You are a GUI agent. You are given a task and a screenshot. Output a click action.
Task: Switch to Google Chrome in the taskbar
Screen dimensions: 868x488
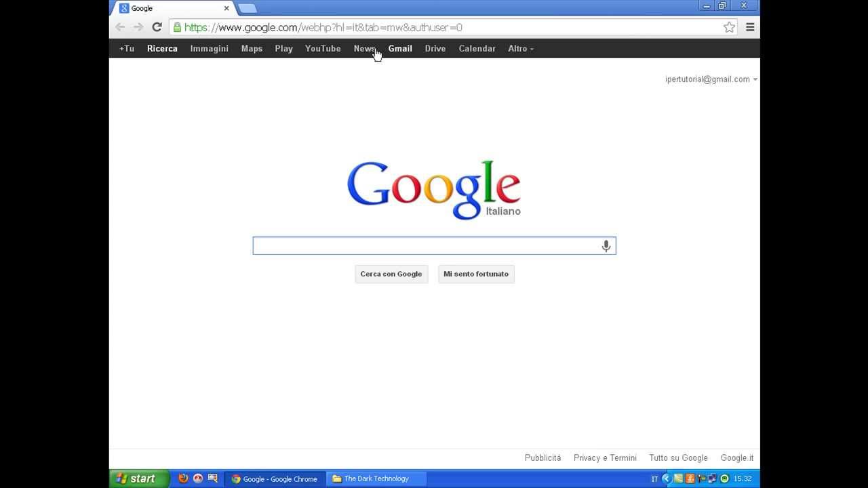click(x=275, y=479)
